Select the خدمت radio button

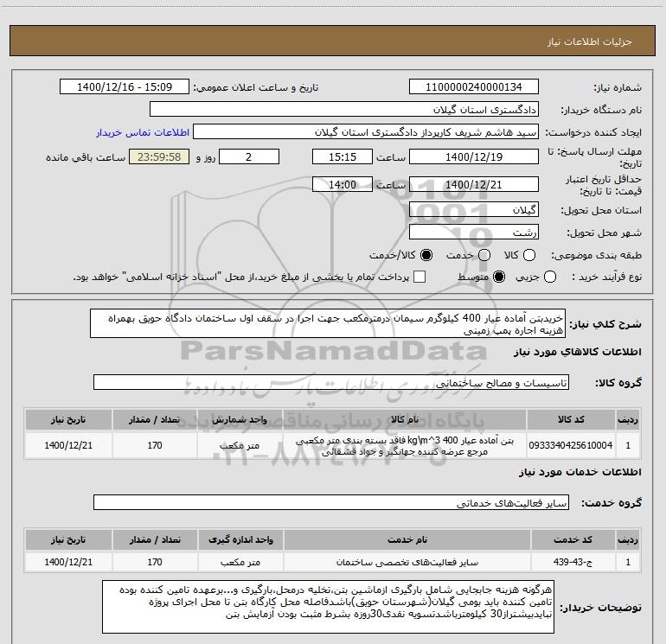pos(484,255)
